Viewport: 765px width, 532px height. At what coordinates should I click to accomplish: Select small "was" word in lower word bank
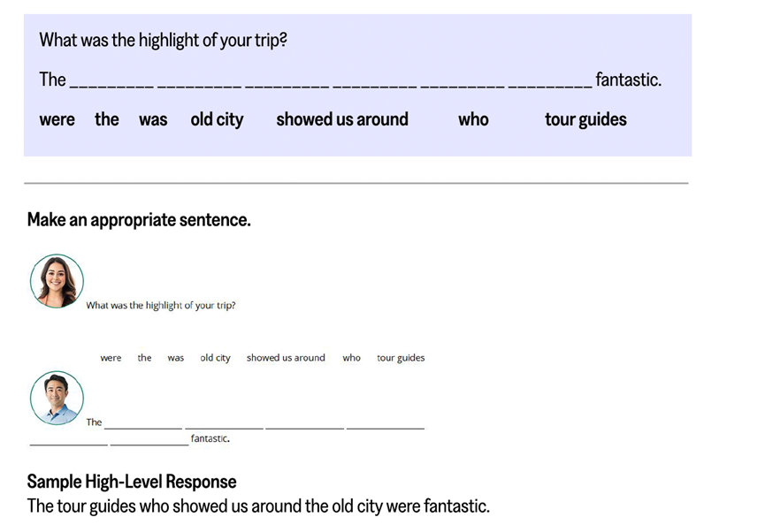(x=176, y=358)
